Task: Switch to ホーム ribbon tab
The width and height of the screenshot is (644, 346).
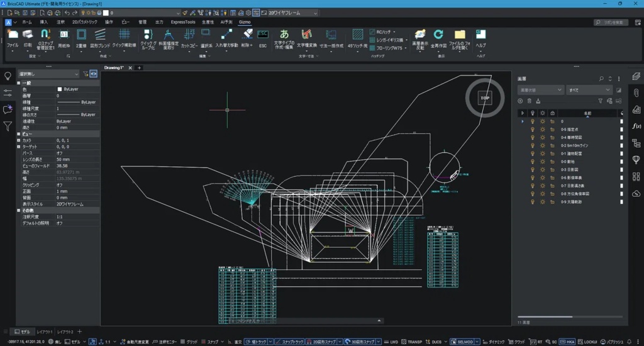Action: tap(26, 22)
